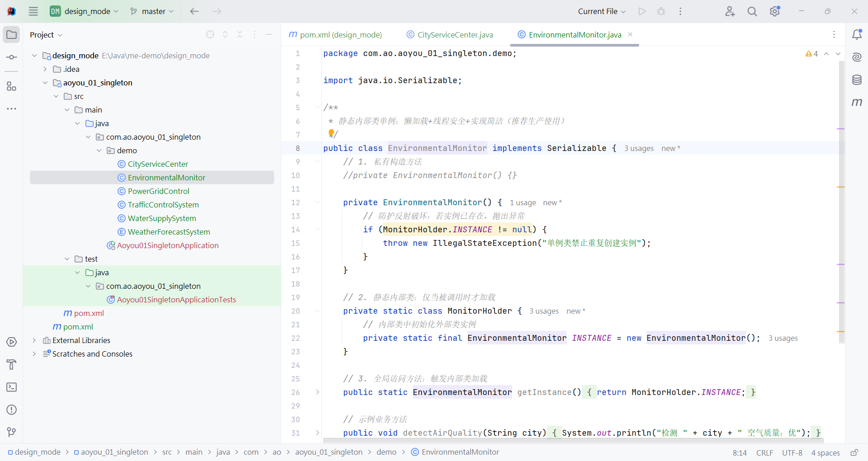Switch to the CityServiceCenter.java tab
The width and height of the screenshot is (868, 461).
pyautogui.click(x=455, y=35)
